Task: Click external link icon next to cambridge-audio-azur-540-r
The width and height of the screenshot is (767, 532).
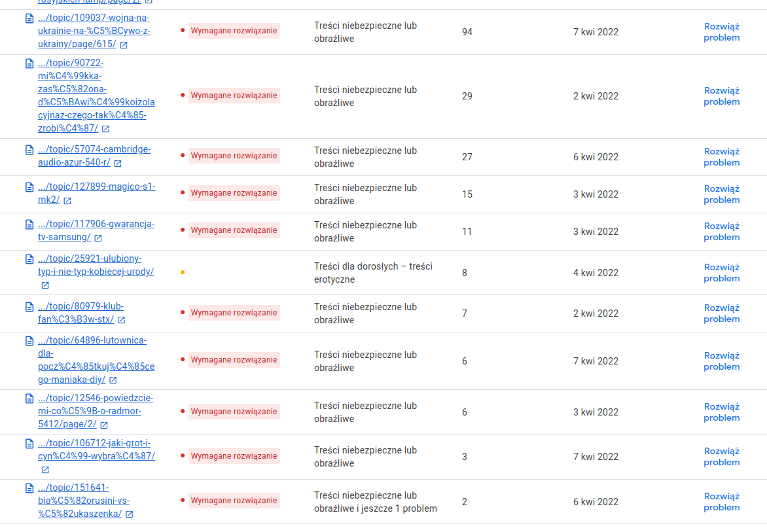Action: click(x=118, y=164)
